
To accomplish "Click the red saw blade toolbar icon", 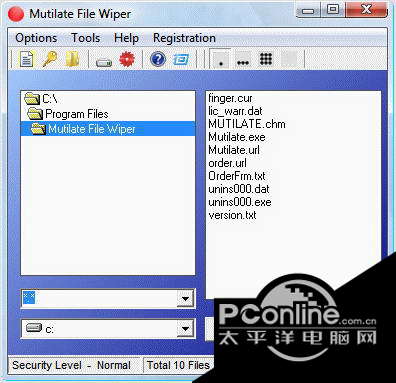I will coord(127,59).
